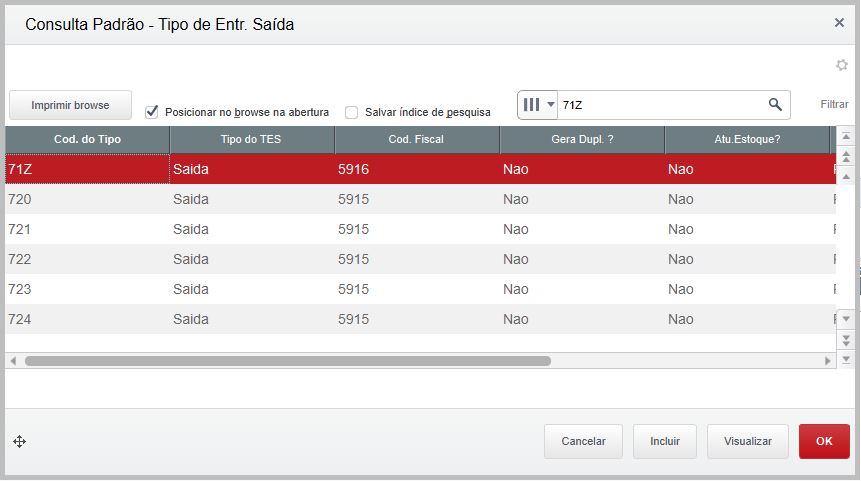Jump to last record arrow
This screenshot has width=861, height=481.
(846, 360)
